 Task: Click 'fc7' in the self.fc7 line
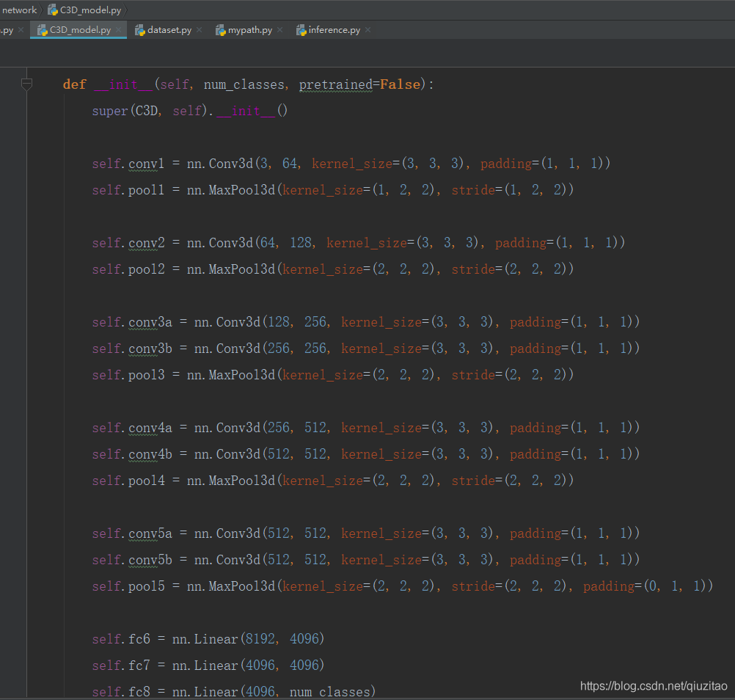[139, 666]
